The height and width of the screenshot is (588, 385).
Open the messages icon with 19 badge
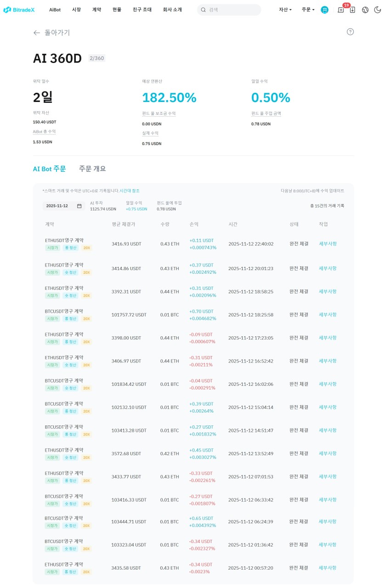pyautogui.click(x=340, y=10)
